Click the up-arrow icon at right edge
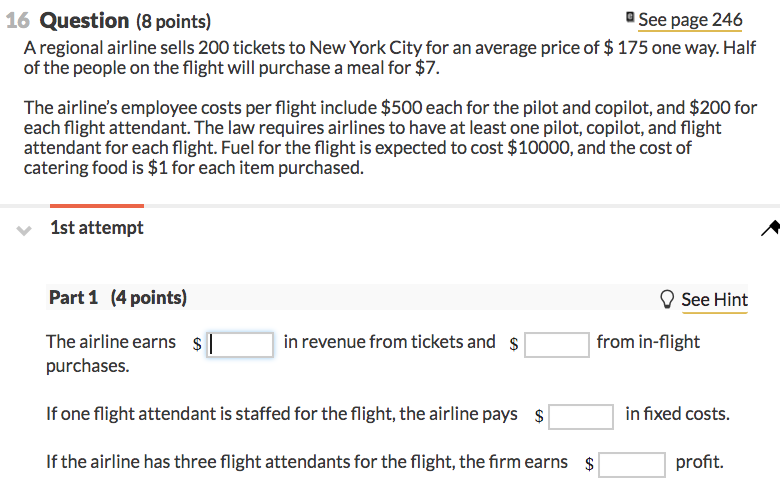This screenshot has width=780, height=502. pos(771,228)
